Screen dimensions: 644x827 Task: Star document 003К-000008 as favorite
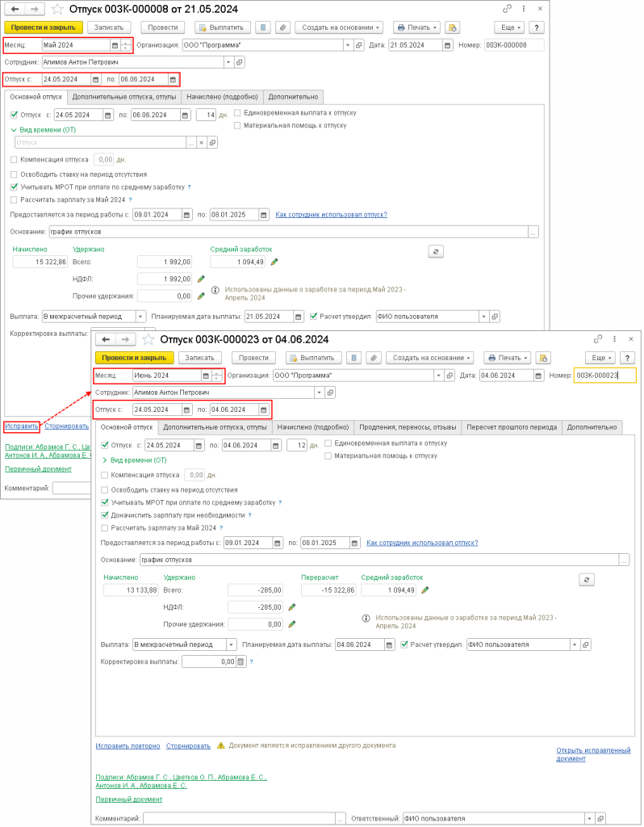pos(58,10)
